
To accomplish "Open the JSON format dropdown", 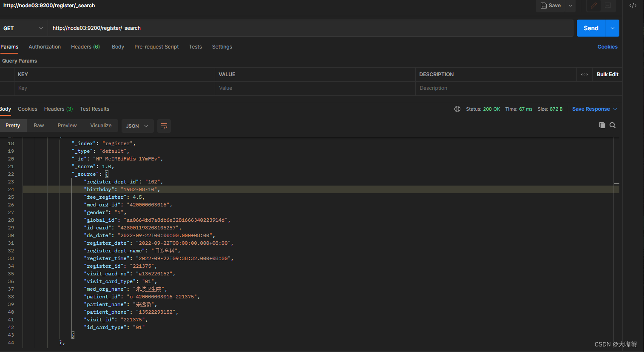I will (x=137, y=126).
